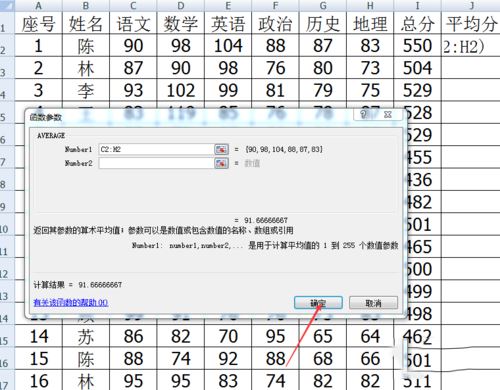Select the English score 92
This screenshot has width=500, height=390.
tap(228, 359)
